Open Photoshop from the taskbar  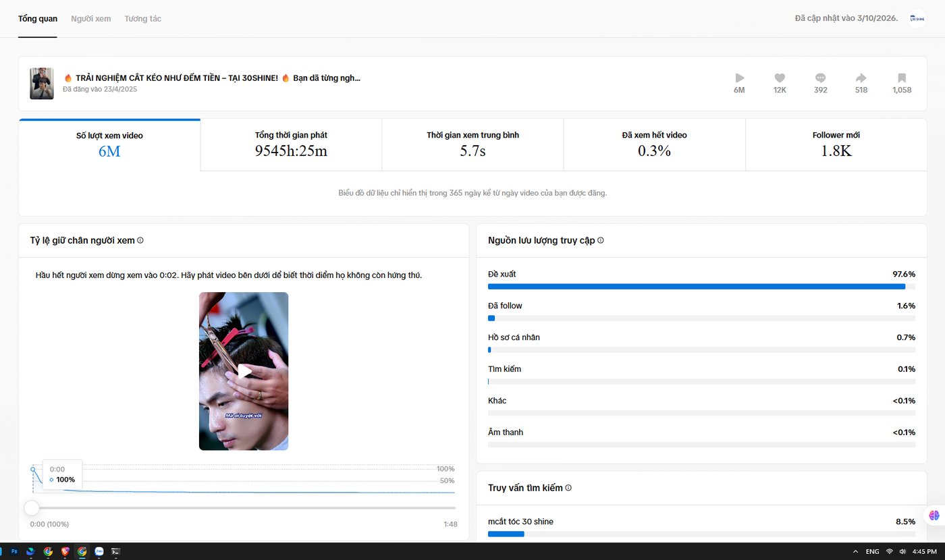(14, 551)
